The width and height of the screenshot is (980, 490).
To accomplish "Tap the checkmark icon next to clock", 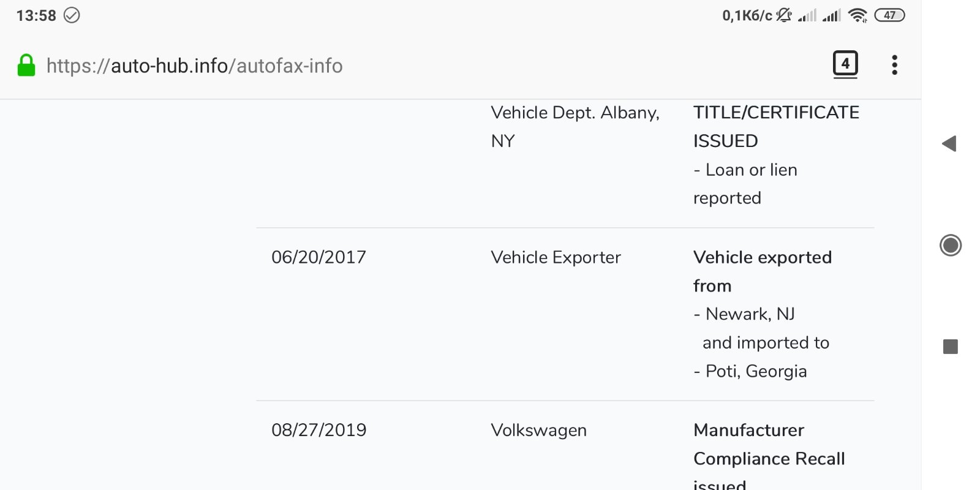I will tap(72, 15).
